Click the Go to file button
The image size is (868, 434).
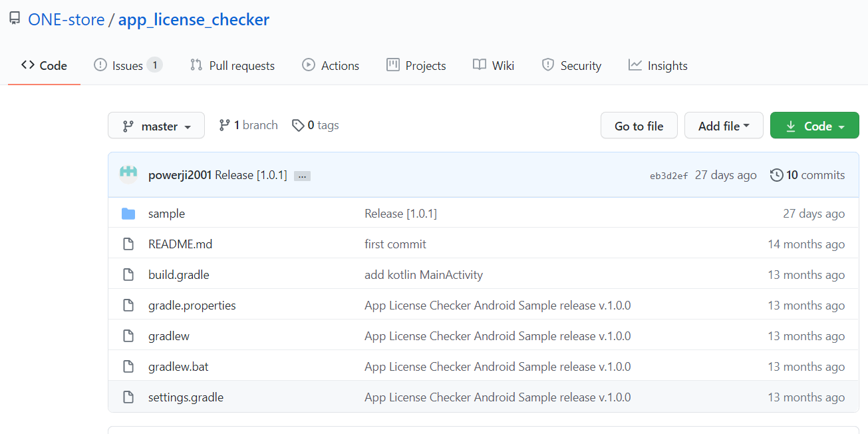pyautogui.click(x=639, y=126)
